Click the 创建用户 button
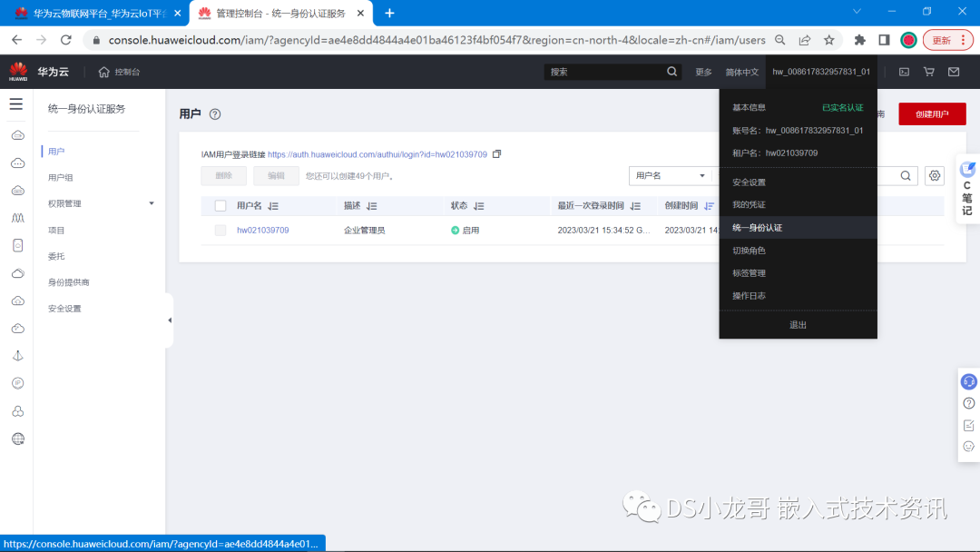This screenshot has height=552, width=980. click(932, 113)
